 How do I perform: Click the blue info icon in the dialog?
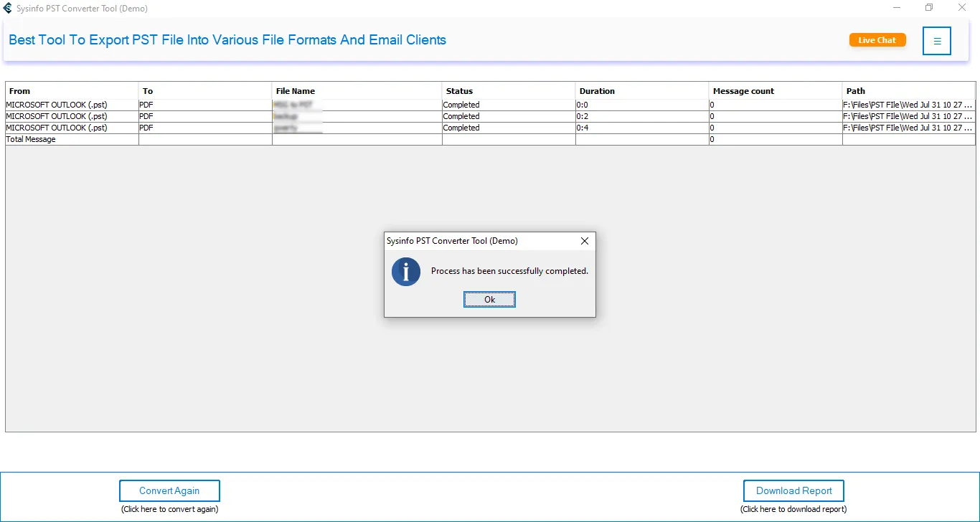[x=406, y=272]
